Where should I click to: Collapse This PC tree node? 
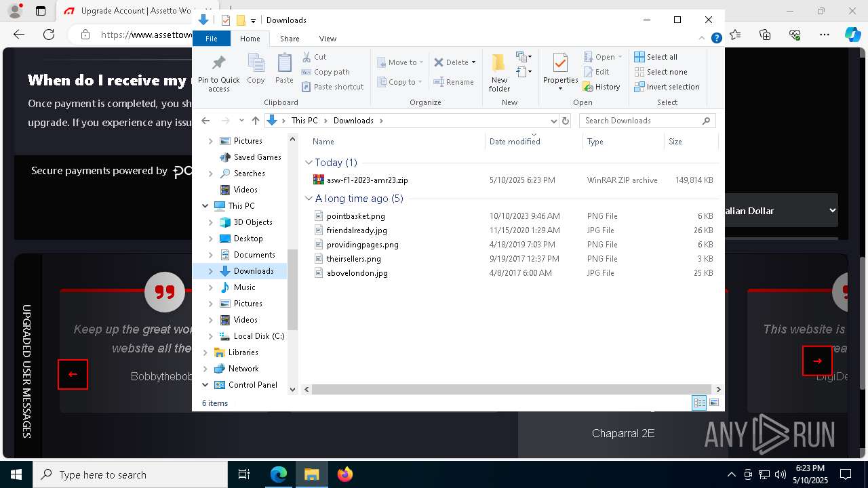205,206
